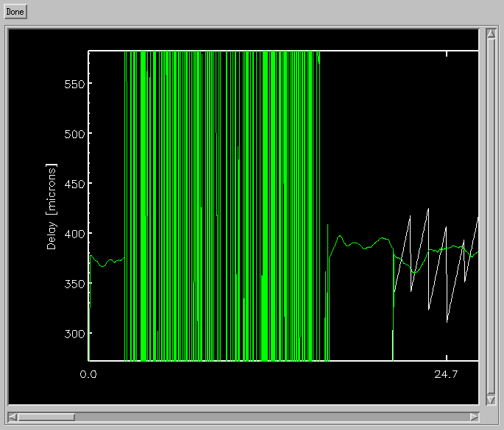Click the horizontal scrollbar thumb
This screenshot has height=430, width=504.
click(x=46, y=417)
